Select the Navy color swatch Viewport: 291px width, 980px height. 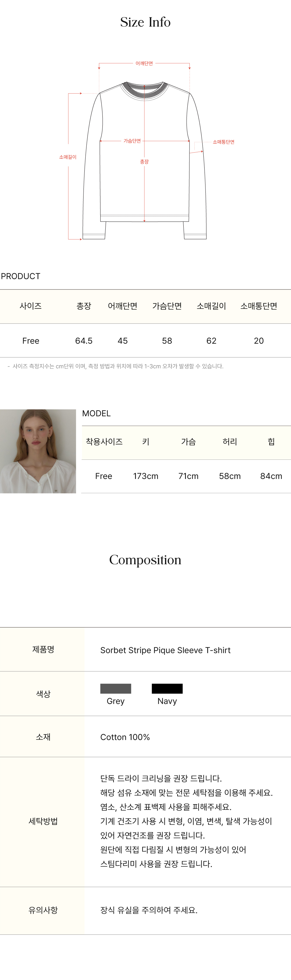pyautogui.click(x=167, y=688)
